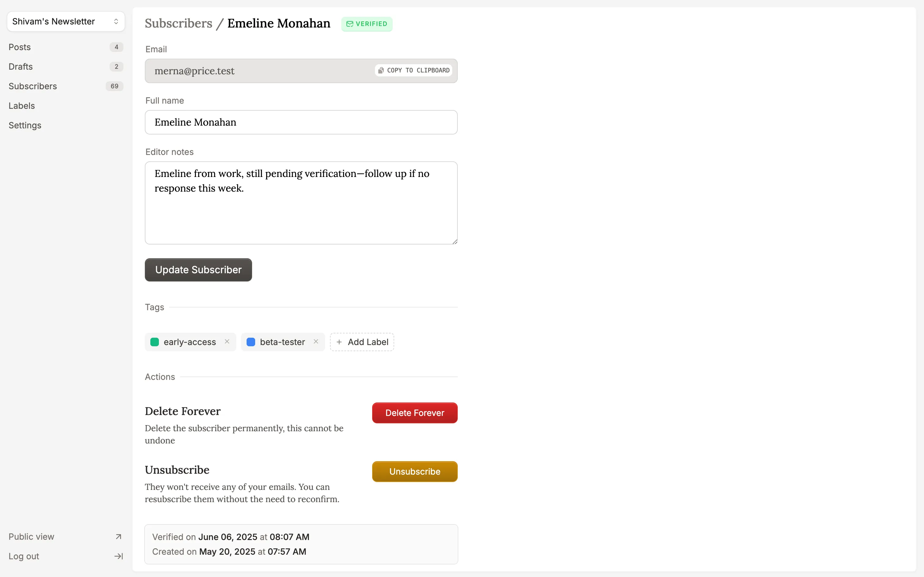924x577 pixels.
Task: Remove the early-access tag via its × icon
Action: point(227,342)
